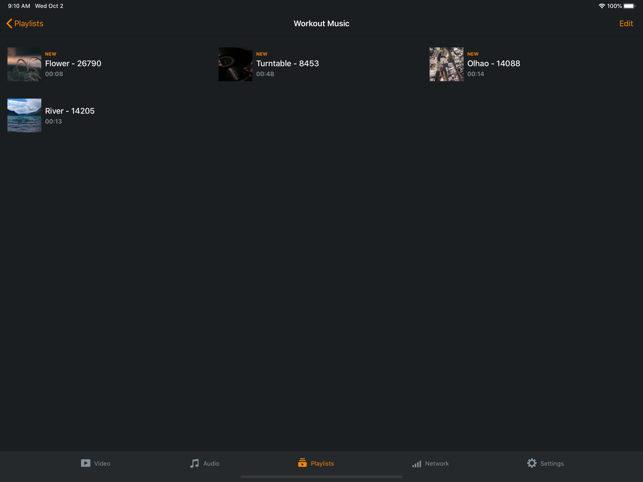Switch to the Audio tab label
Screen dimensions: 643x482
tap(211, 464)
